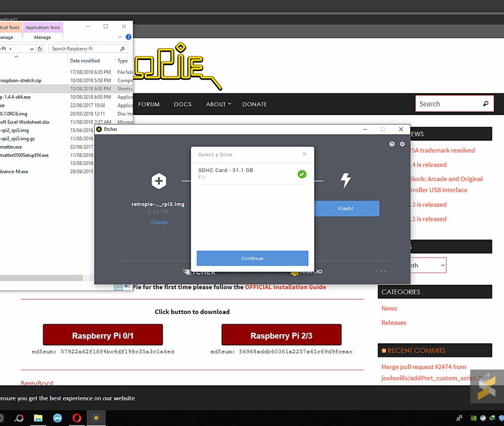Click the People icon in system tray
This screenshot has height=426, width=504.
[x=459, y=418]
